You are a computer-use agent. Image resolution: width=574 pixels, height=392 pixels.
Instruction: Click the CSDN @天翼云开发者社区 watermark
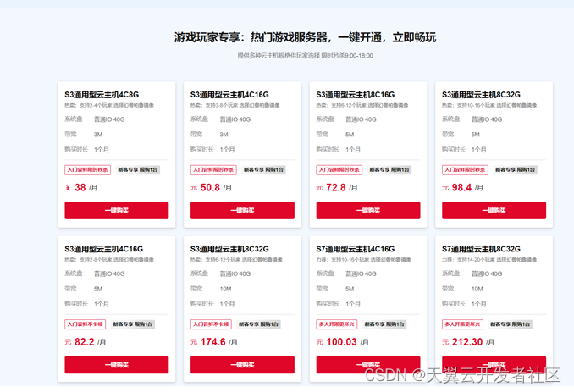(x=462, y=373)
